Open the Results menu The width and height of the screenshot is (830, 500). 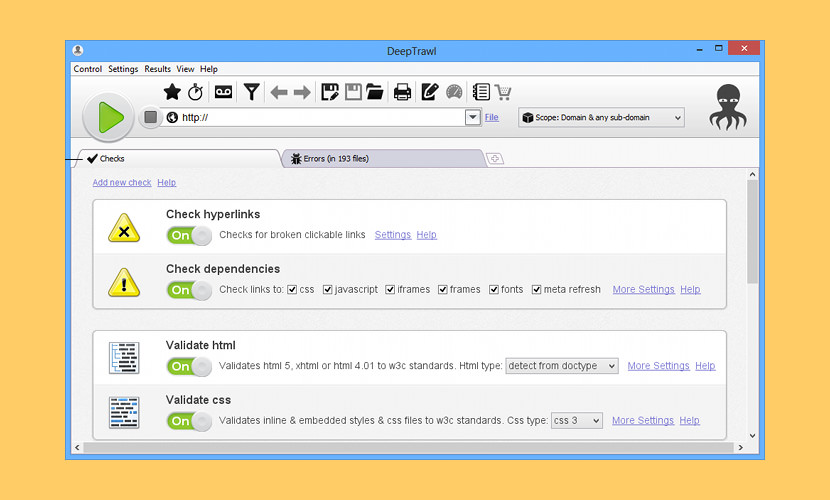coord(157,69)
